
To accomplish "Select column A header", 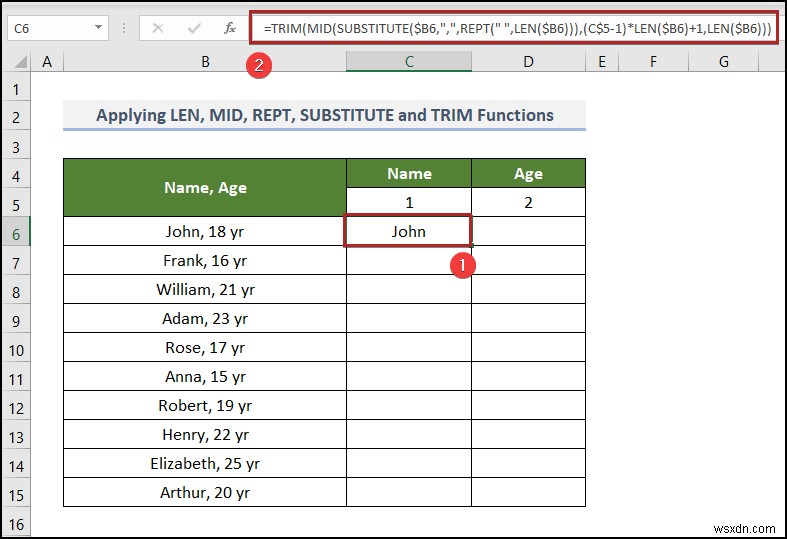I will pyautogui.click(x=47, y=62).
